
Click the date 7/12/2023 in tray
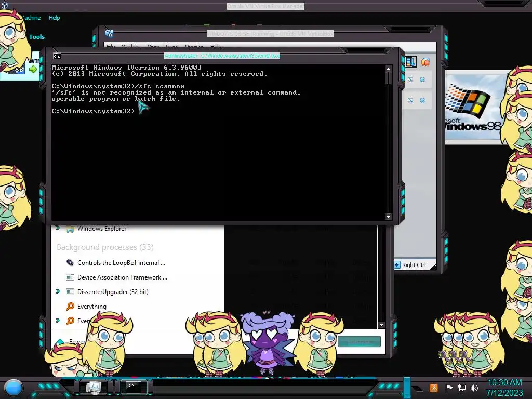coord(504,393)
